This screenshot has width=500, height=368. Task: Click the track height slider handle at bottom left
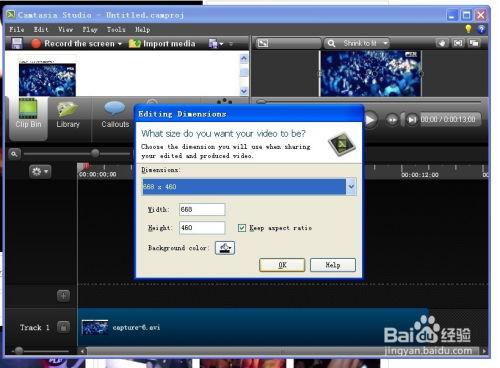click(x=19, y=350)
